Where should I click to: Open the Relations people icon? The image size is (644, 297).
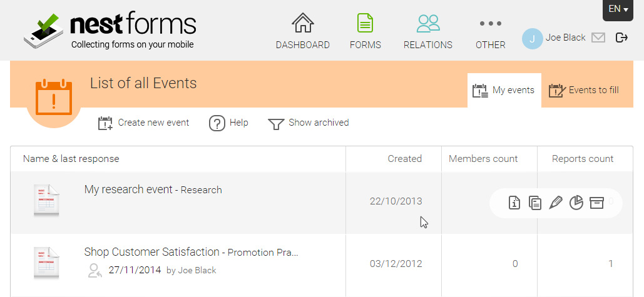(428, 23)
